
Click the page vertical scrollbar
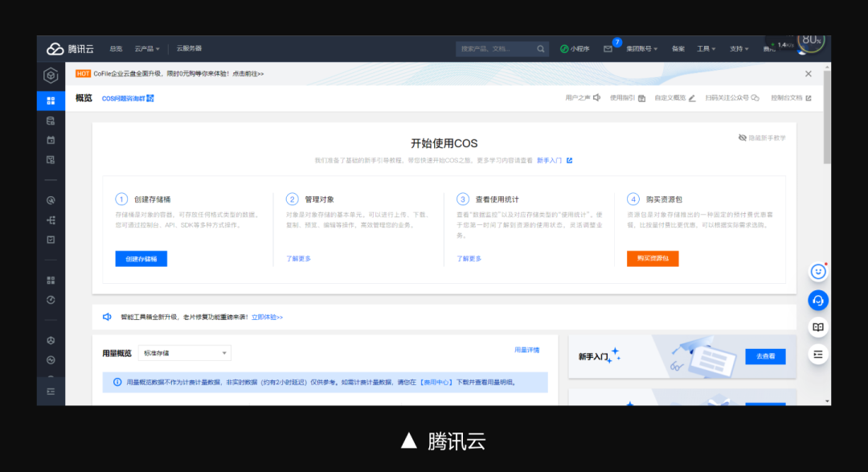tap(827, 117)
